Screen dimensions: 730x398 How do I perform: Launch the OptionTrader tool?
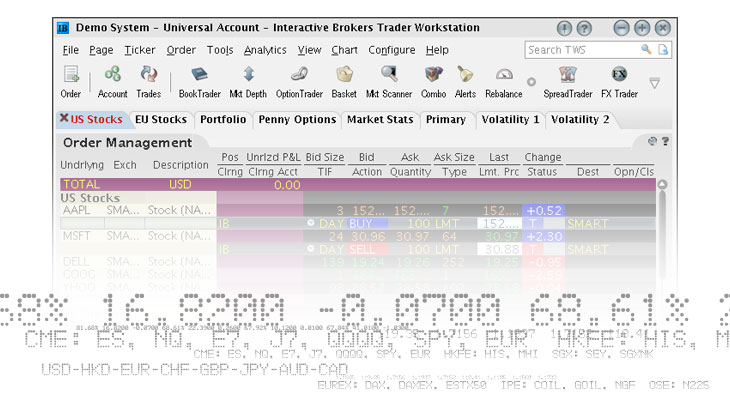pos(299,82)
